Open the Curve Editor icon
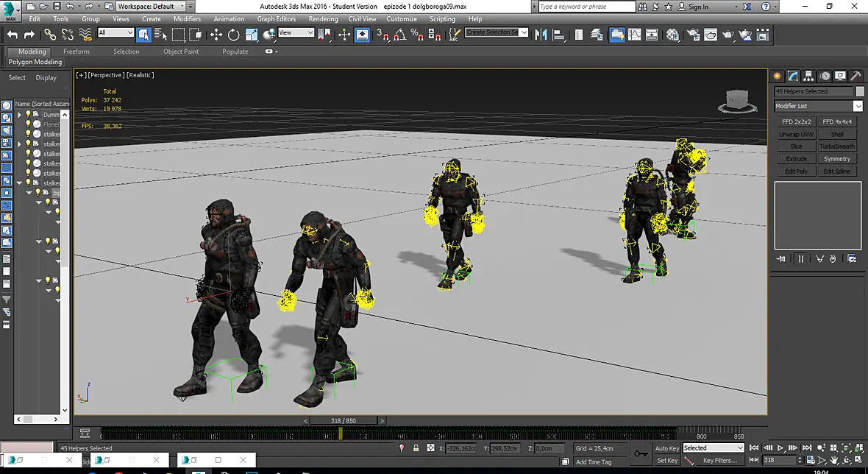 tap(634, 35)
